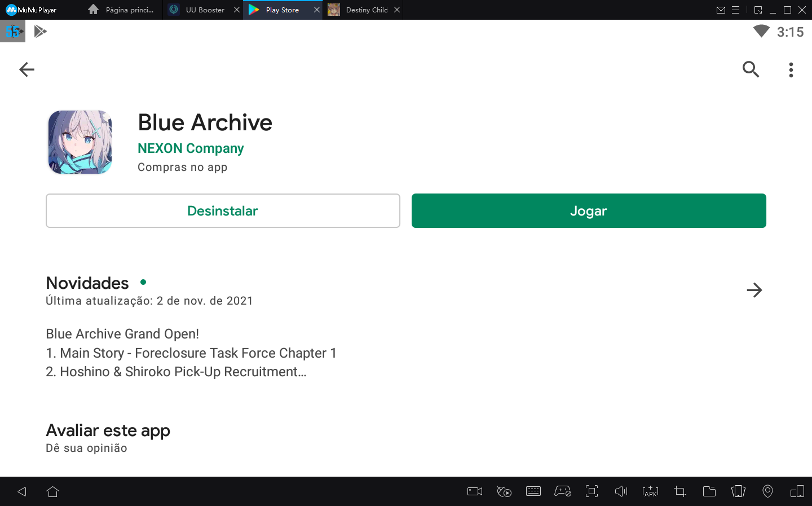
Task: Open the keyboard mapping icon
Action: pos(533,491)
